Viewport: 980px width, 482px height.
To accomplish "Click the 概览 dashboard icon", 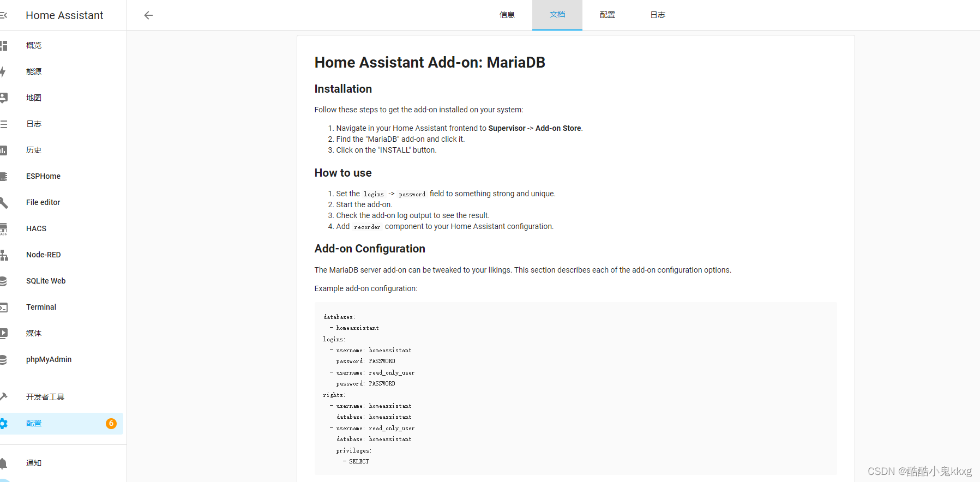I will coord(3,45).
